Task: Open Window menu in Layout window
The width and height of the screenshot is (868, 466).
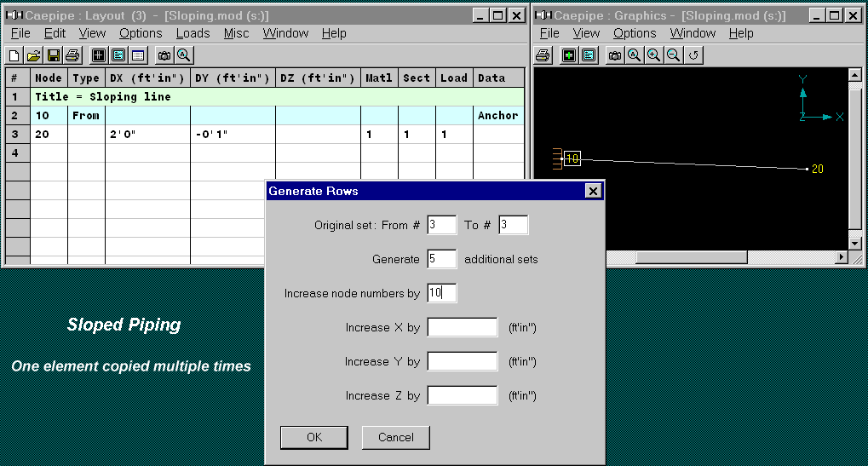Action: (x=285, y=33)
